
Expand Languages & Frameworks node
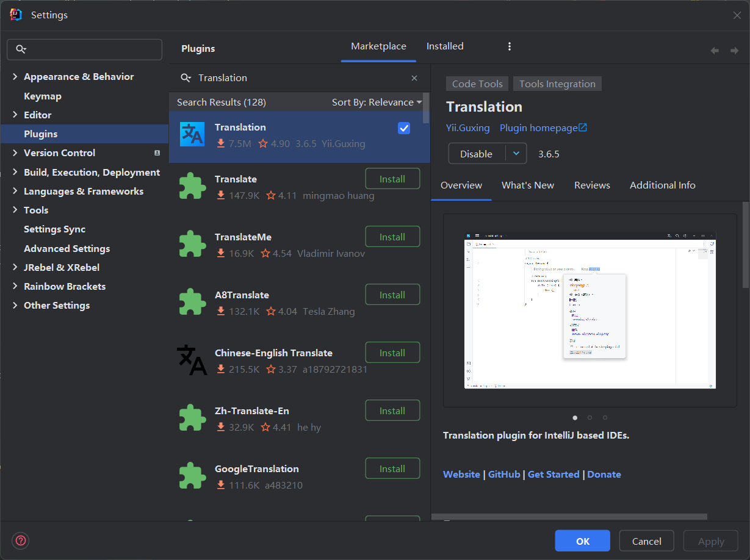click(x=15, y=192)
